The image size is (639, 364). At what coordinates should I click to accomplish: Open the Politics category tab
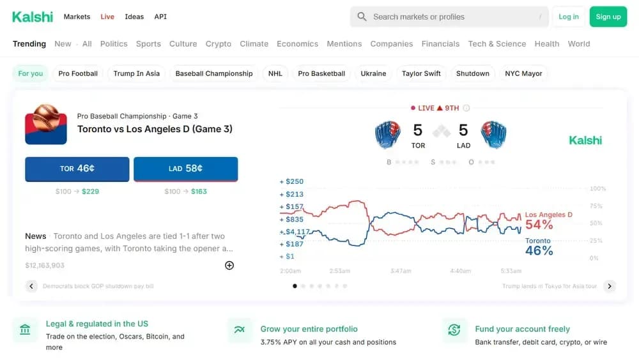(x=114, y=44)
